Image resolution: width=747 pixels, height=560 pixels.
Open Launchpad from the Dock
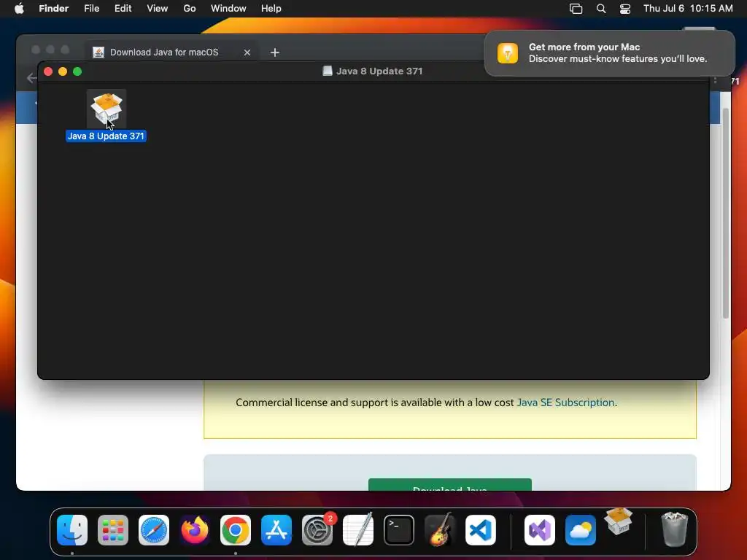click(x=113, y=530)
